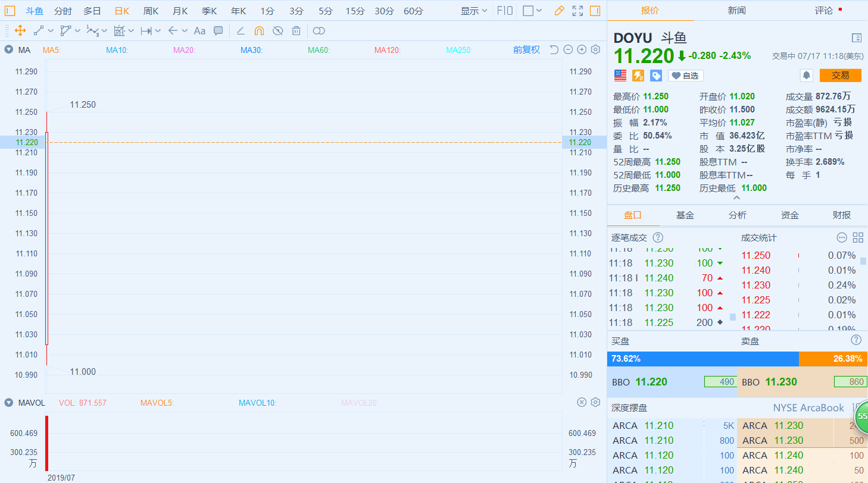This screenshot has height=483, width=868.
Task: Set a price alert bell
Action: [807, 76]
